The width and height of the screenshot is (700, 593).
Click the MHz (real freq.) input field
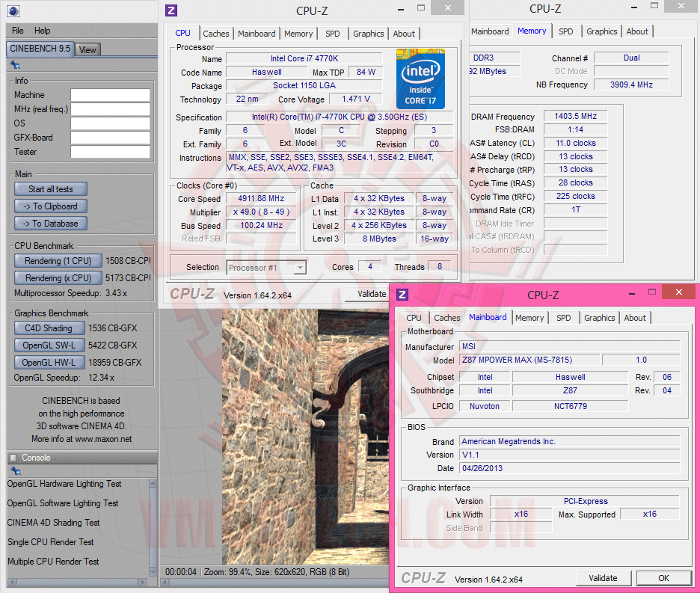click(x=110, y=109)
